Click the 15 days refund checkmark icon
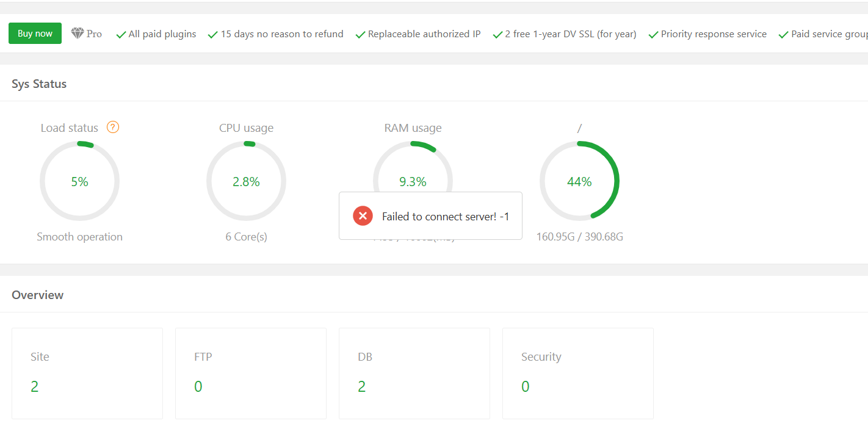The width and height of the screenshot is (868, 426). (x=213, y=35)
